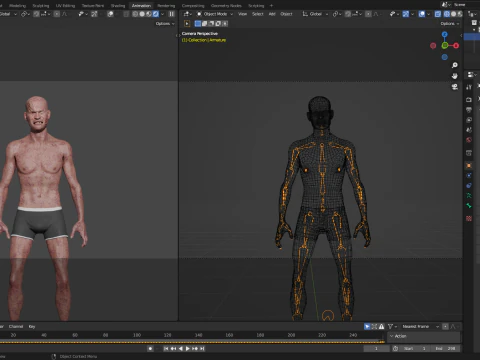Open the Rendering workspace tab

click(x=166, y=6)
